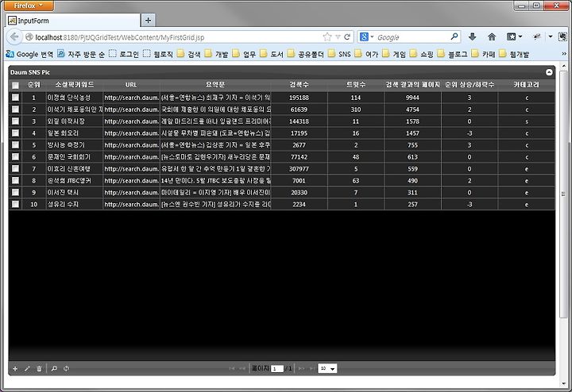572x392 pixels.
Task: Sort by 카테고리 column header
Action: tap(527, 85)
